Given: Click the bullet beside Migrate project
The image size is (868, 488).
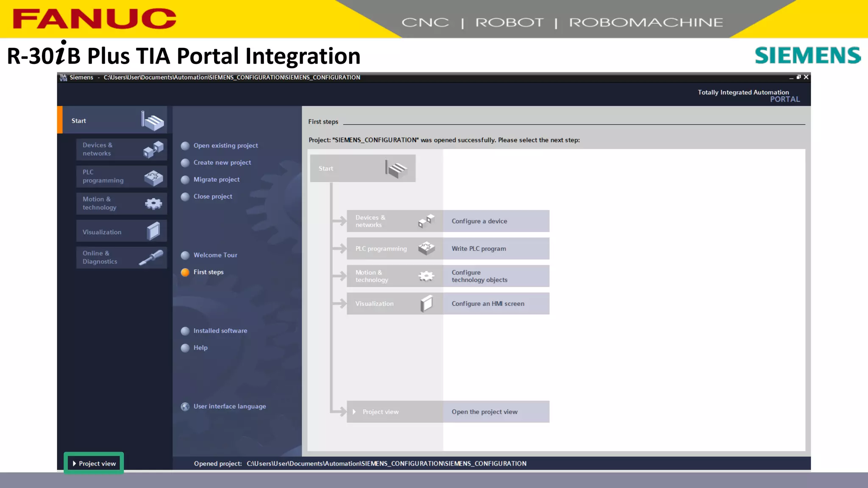Looking at the screenshot, I should pyautogui.click(x=185, y=180).
